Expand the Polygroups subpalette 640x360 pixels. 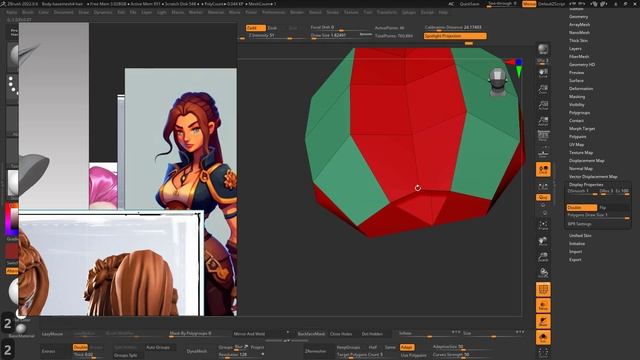click(579, 113)
